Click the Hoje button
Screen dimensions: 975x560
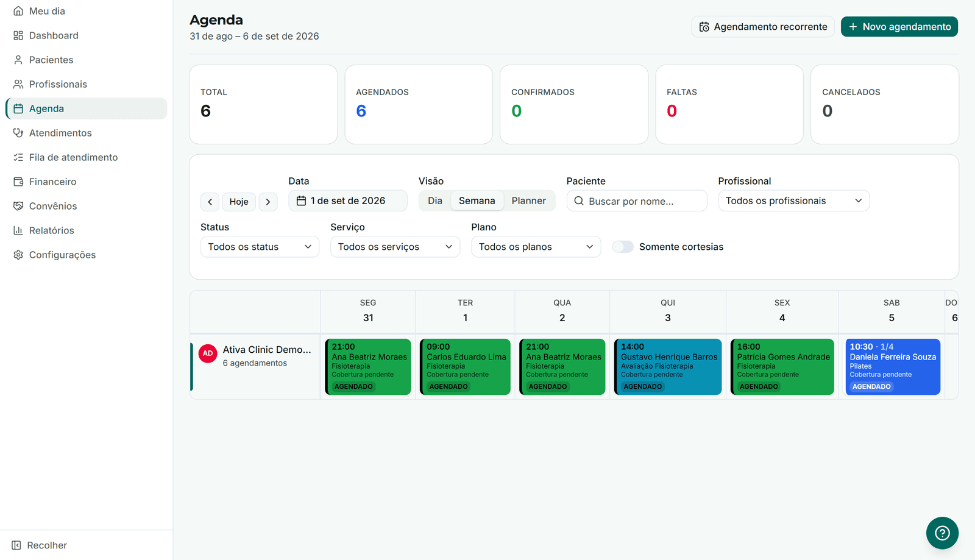click(x=239, y=202)
